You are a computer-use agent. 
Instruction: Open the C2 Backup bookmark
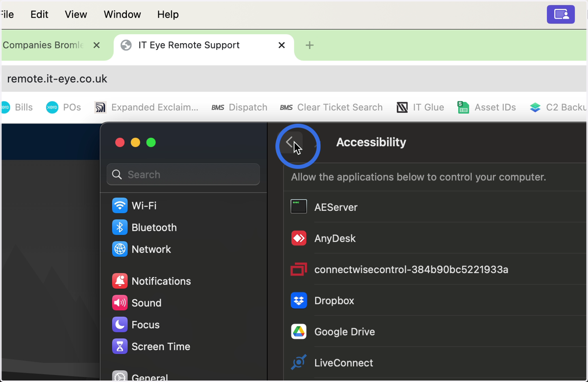(x=559, y=107)
